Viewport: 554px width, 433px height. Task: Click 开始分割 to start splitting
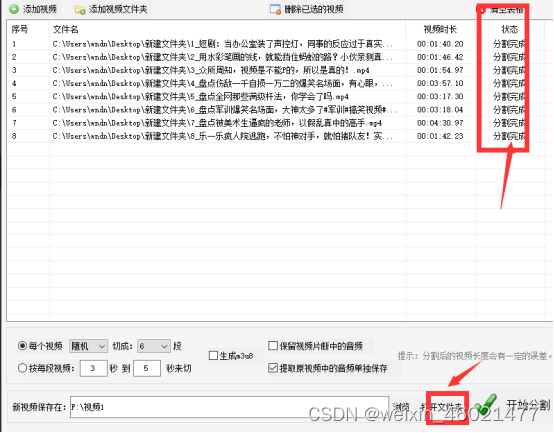pyautogui.click(x=528, y=405)
